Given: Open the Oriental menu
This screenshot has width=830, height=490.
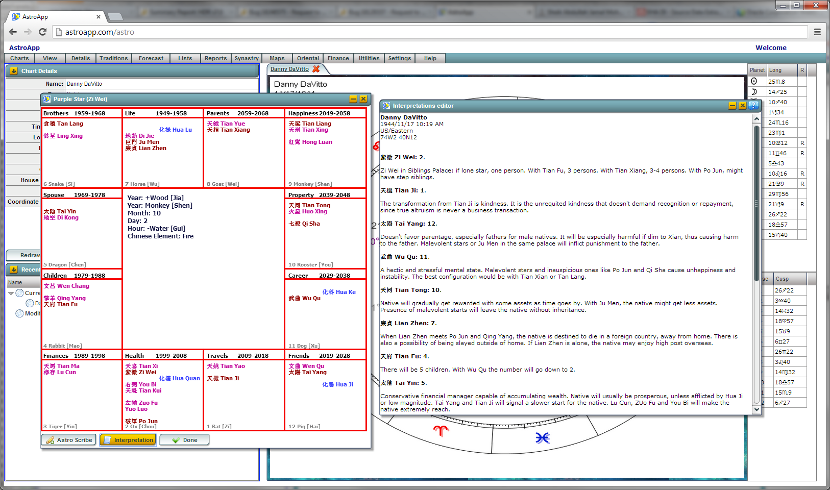Looking at the screenshot, I should pos(308,59).
